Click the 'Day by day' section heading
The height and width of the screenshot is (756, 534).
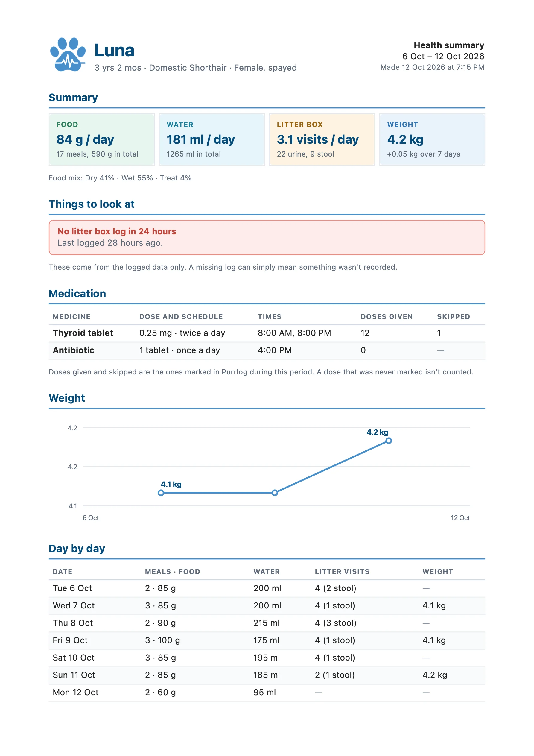[77, 549]
